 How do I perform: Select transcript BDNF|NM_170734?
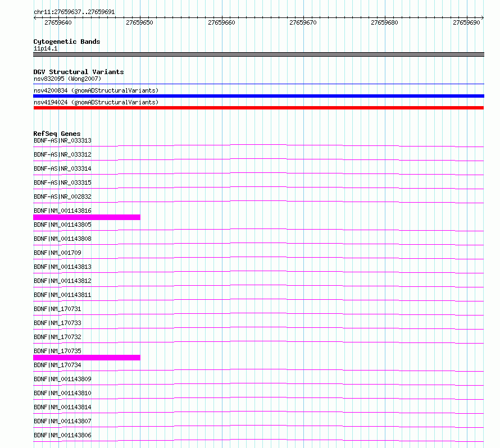(x=57, y=365)
